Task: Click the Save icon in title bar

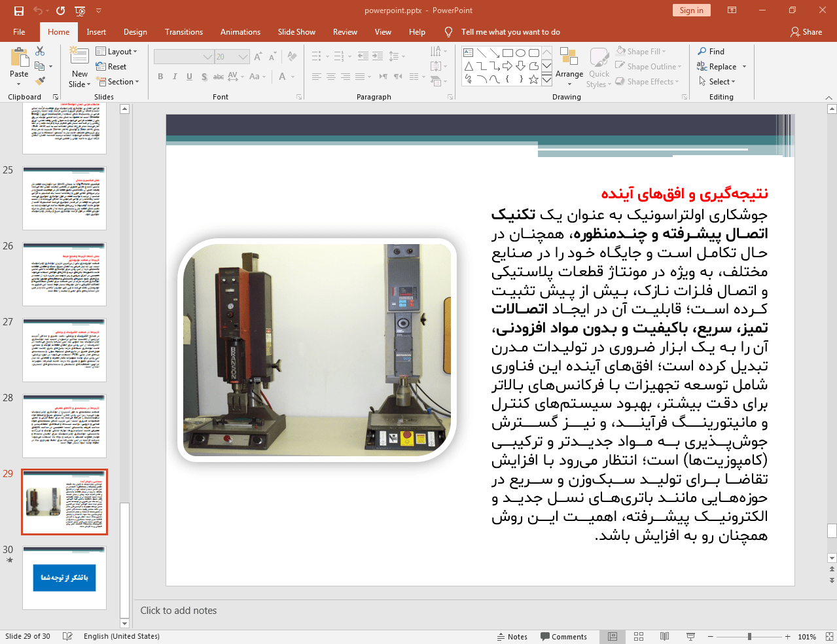Action: pyautogui.click(x=18, y=10)
